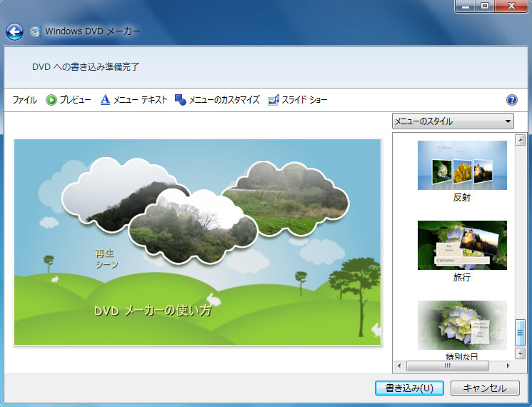Open メニュー テキスト text settings
This screenshot has width=532, height=407.
pyautogui.click(x=134, y=100)
